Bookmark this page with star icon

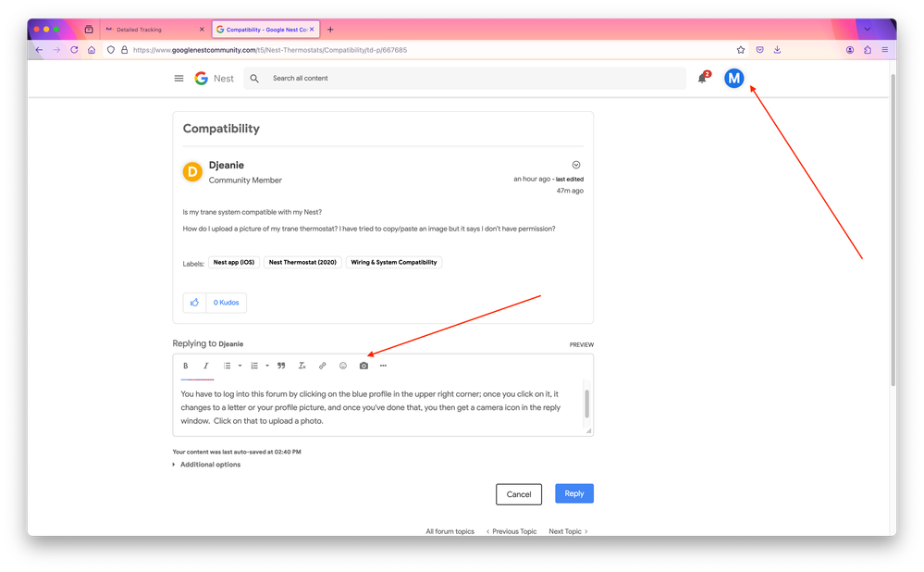(741, 50)
